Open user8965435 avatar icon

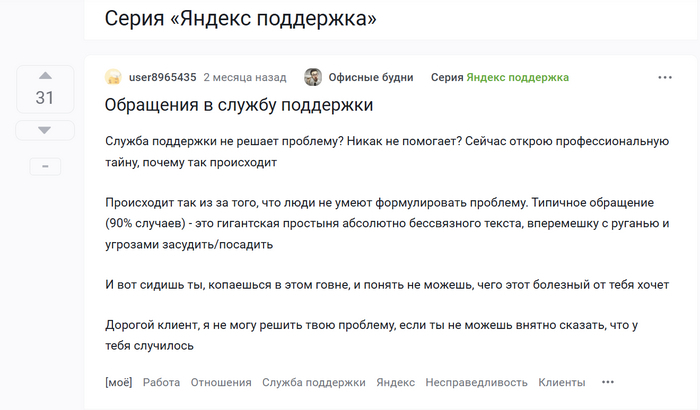click(113, 77)
